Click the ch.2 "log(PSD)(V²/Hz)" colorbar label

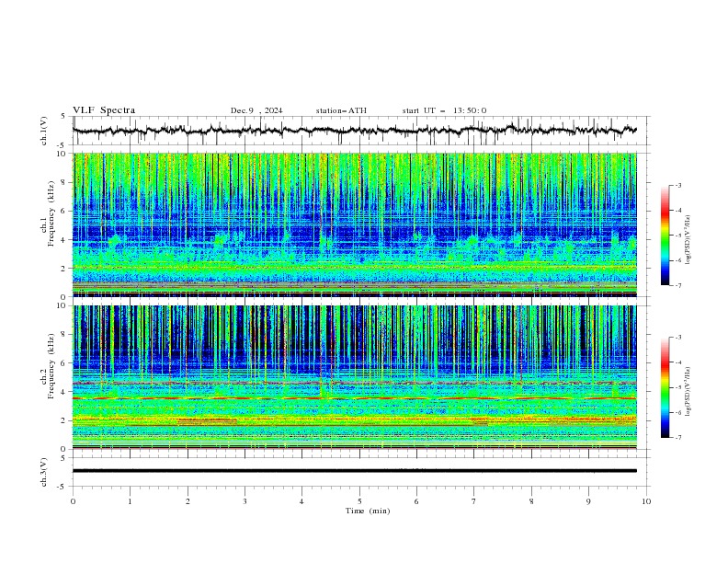click(x=688, y=392)
